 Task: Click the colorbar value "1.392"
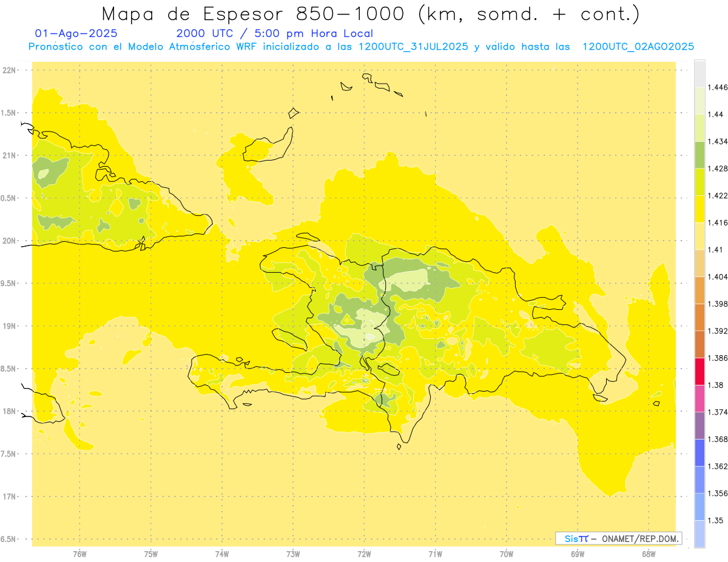point(717,331)
